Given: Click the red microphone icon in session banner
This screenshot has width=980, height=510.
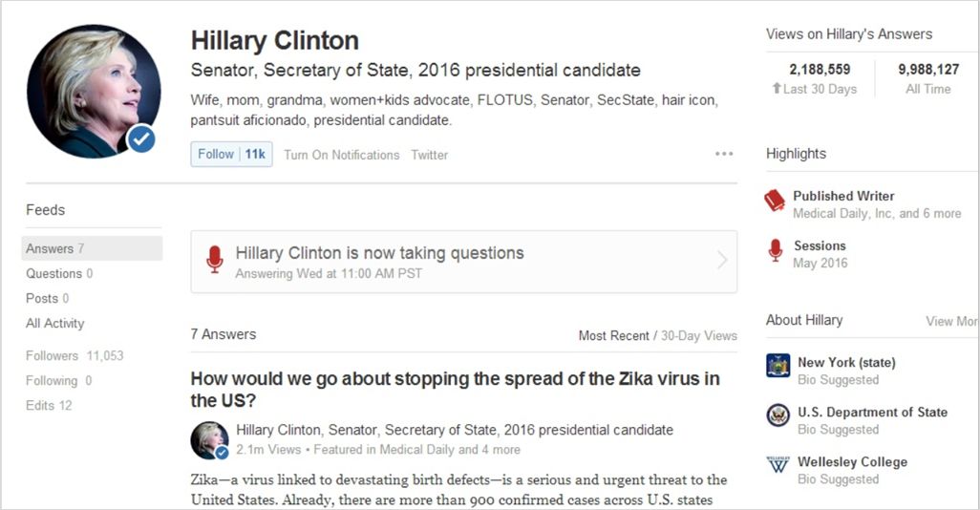Looking at the screenshot, I should pyautogui.click(x=214, y=260).
